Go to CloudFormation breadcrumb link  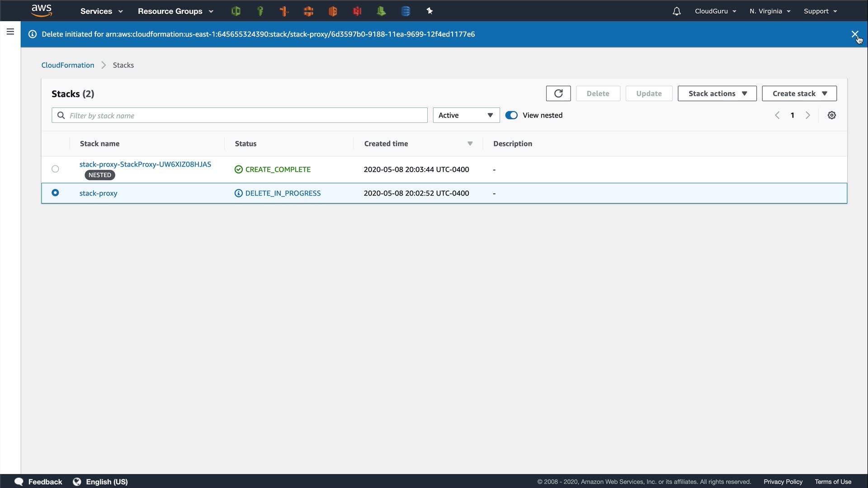[68, 65]
